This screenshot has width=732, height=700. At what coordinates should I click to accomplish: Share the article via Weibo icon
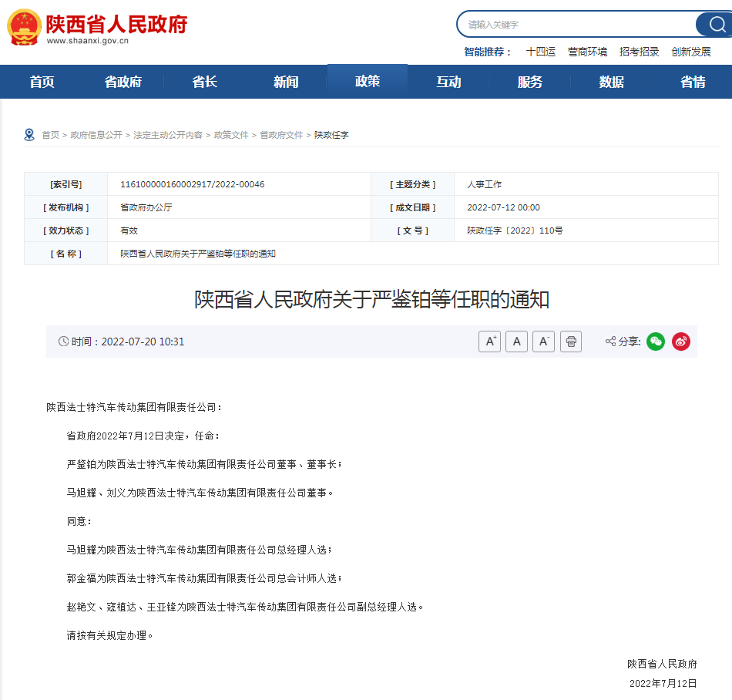click(680, 342)
